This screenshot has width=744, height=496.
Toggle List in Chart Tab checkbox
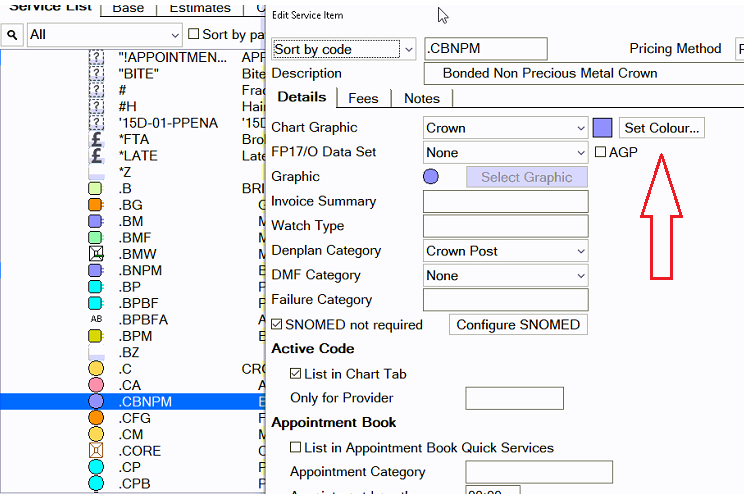coord(295,374)
